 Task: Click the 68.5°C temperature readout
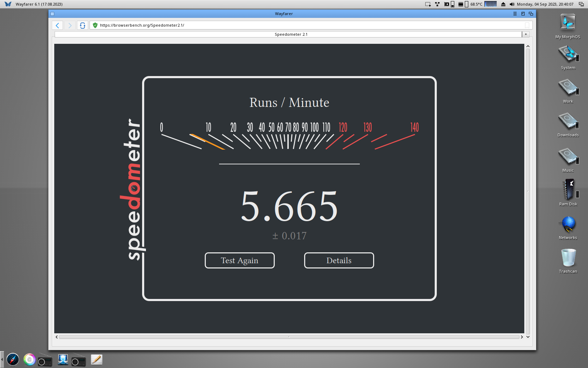click(x=476, y=4)
